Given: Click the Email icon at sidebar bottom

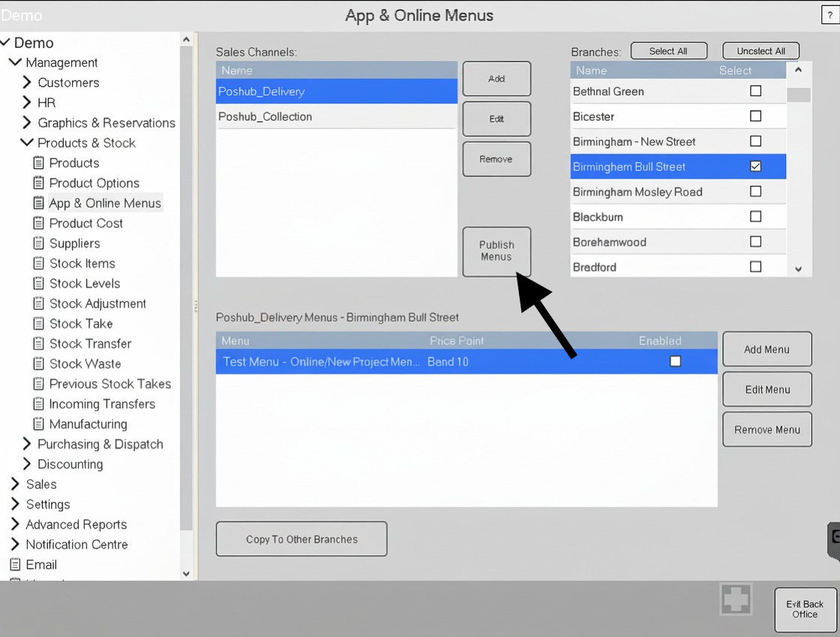Looking at the screenshot, I should pyautogui.click(x=13, y=564).
